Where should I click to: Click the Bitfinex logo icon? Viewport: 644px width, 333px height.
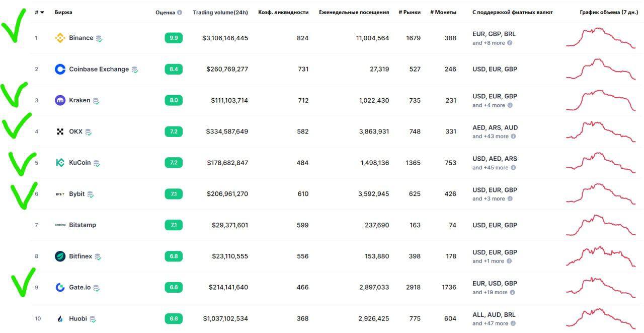click(60, 256)
